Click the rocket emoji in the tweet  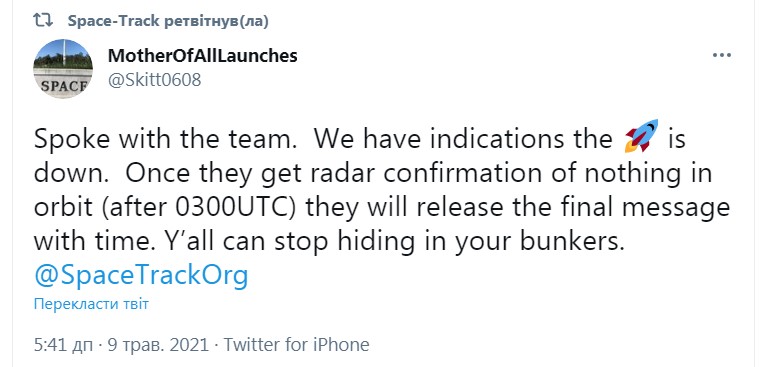click(642, 135)
